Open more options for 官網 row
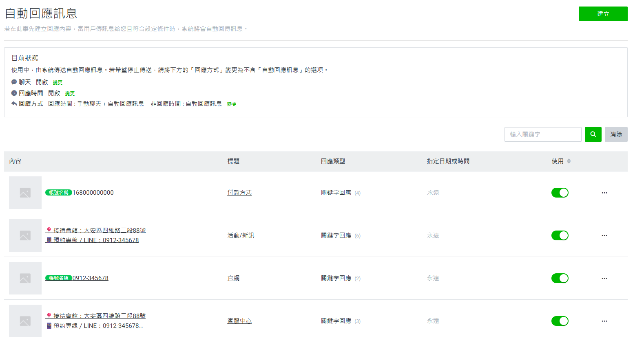This screenshot has width=644, height=345. (x=604, y=278)
